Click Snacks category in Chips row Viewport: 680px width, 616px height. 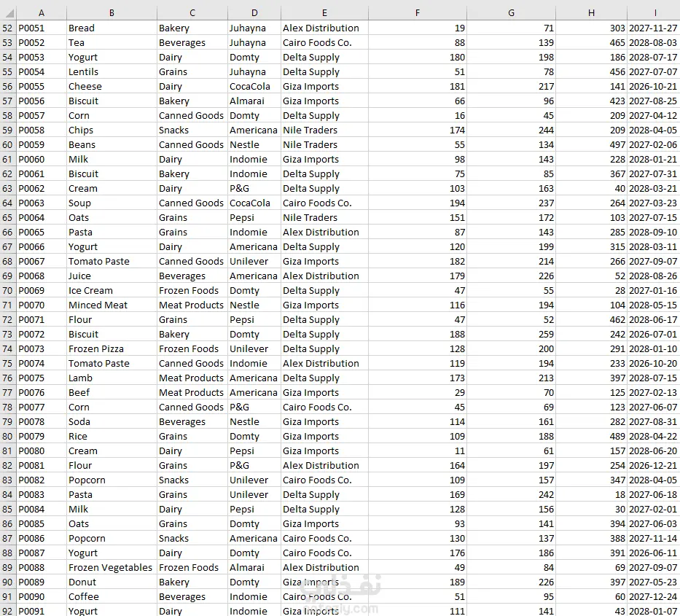pos(192,130)
